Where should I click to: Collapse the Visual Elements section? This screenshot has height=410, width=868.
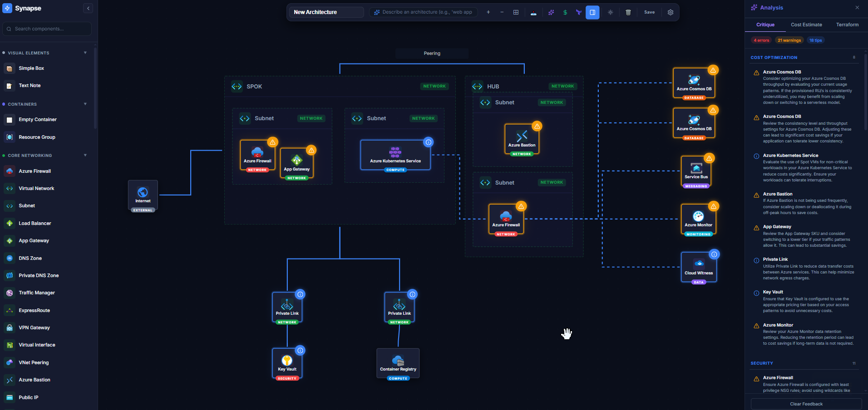click(85, 53)
